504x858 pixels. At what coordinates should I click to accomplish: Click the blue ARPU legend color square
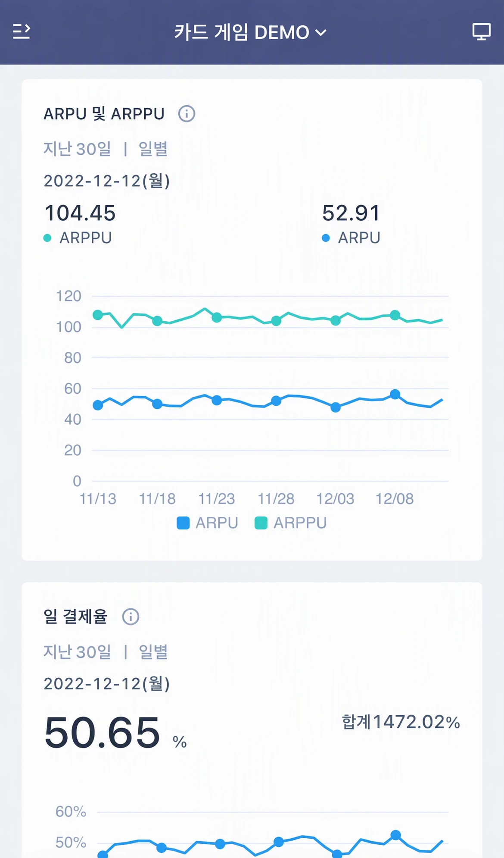point(183,523)
